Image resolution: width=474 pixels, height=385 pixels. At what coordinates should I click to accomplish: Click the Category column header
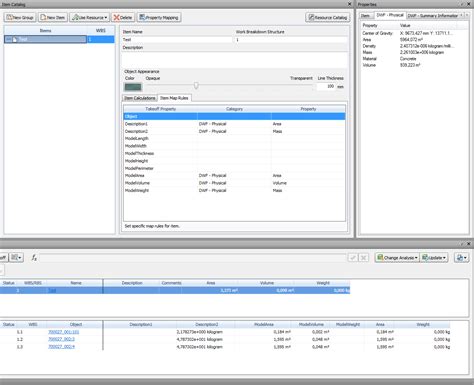[x=234, y=109]
